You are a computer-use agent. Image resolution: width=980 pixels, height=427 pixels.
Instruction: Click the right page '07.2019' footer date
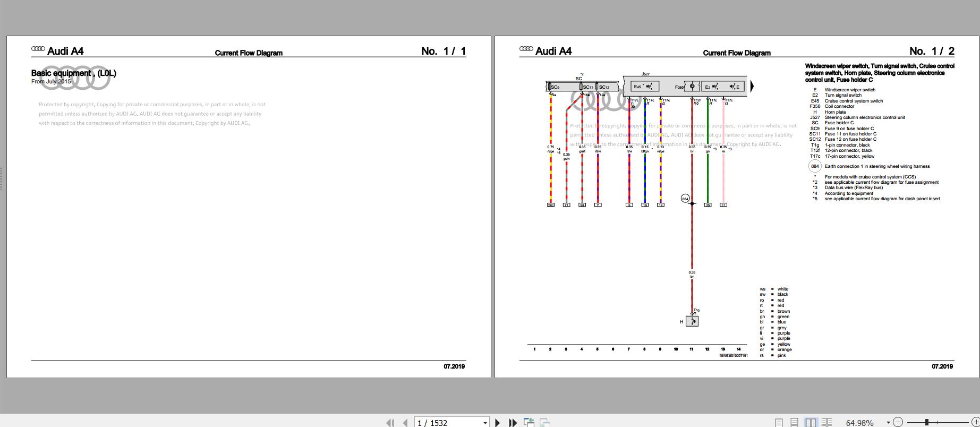pos(942,366)
